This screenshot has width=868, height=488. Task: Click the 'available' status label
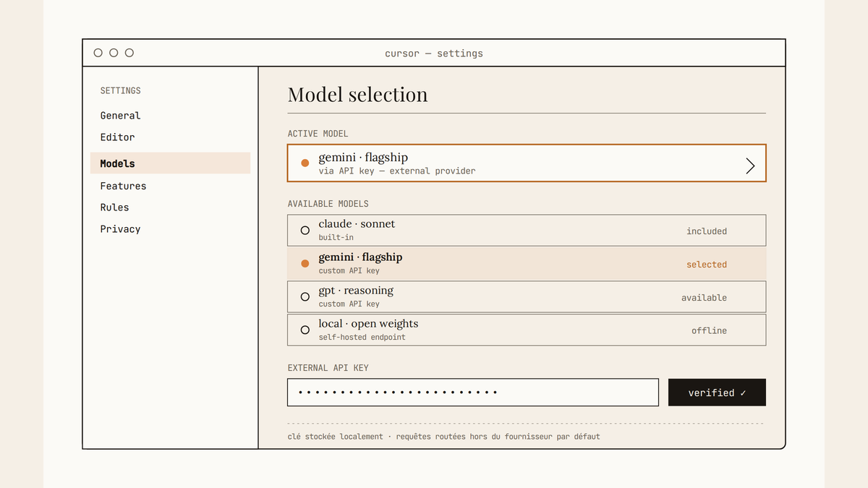point(704,298)
